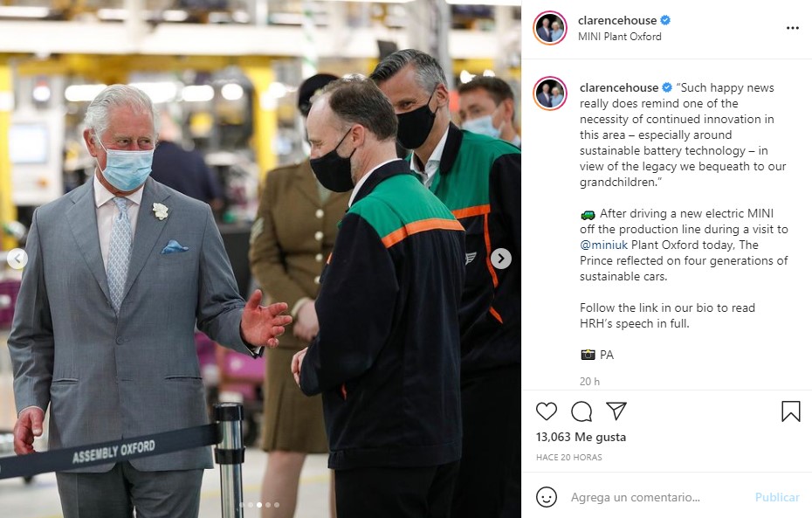
Task: Click the Publicar button
Action: [777, 497]
